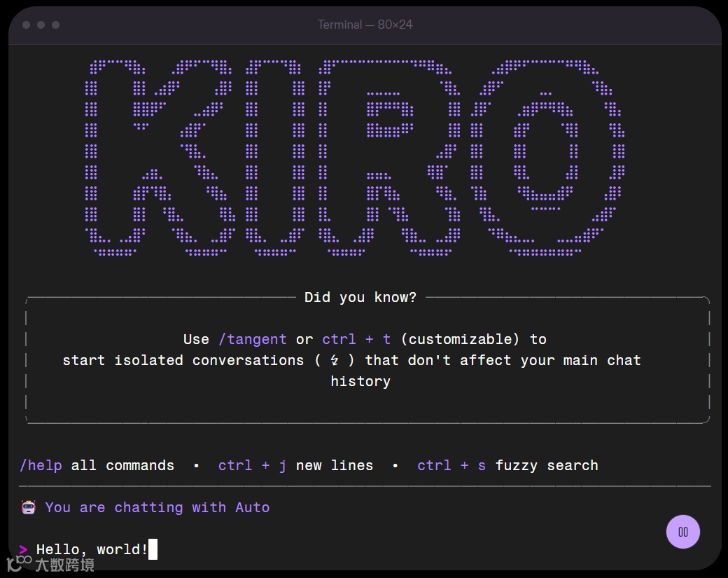
Task: Click the /tangent command text
Action: coord(252,339)
